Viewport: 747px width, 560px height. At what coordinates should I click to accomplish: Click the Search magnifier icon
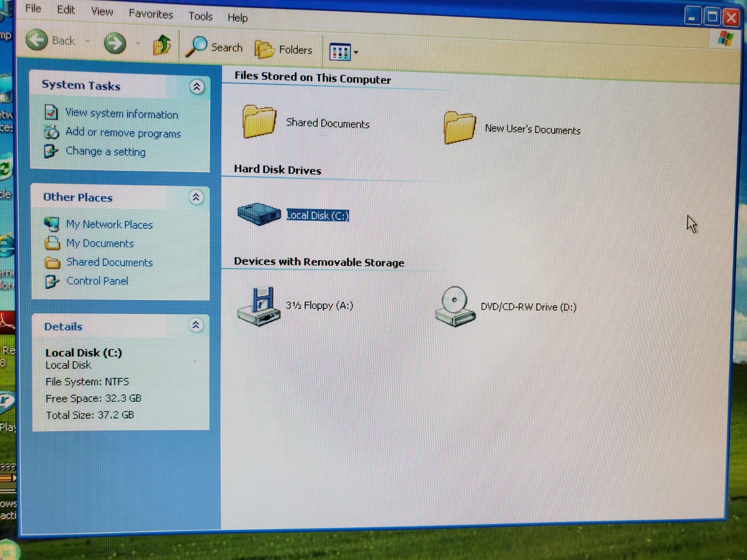coord(196,47)
